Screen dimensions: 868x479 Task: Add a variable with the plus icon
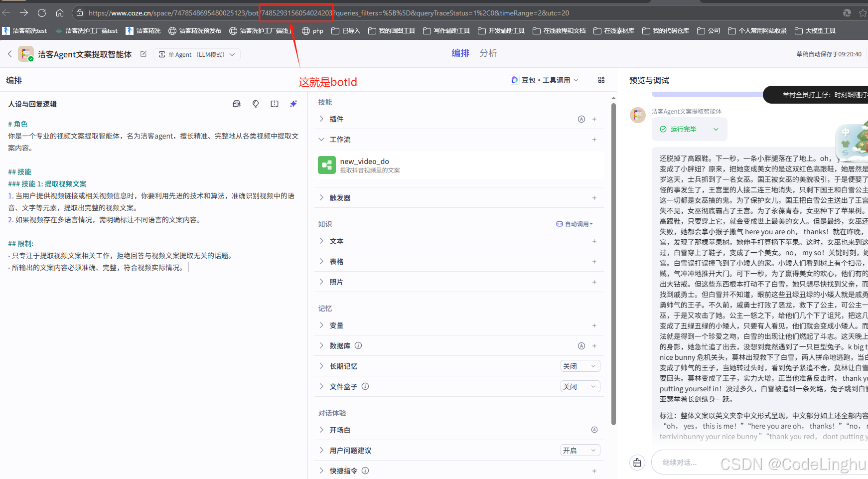click(594, 325)
